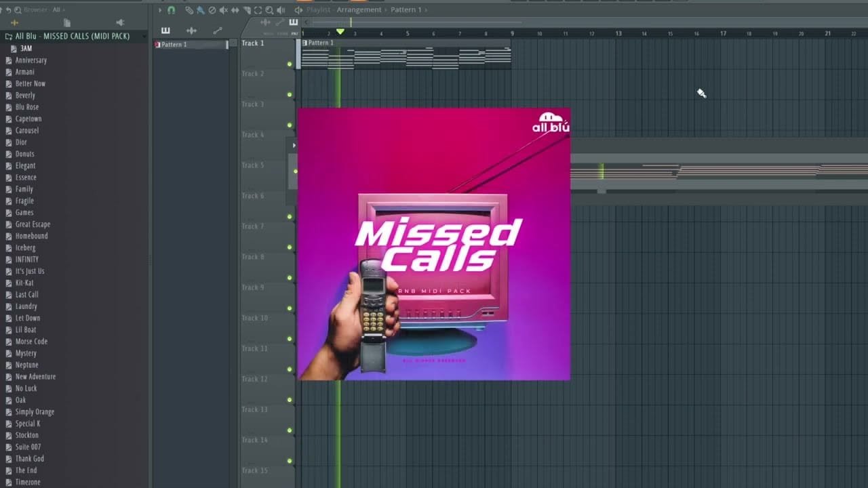Click the piano roll preview icon beside Pattern 1
This screenshot has width=868, height=488.
[304, 42]
